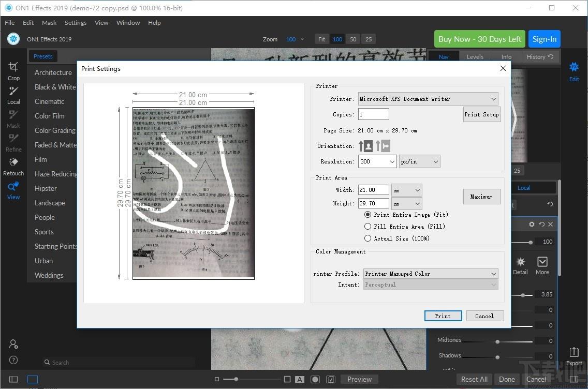Adjust the Shadows slider

coord(497,357)
